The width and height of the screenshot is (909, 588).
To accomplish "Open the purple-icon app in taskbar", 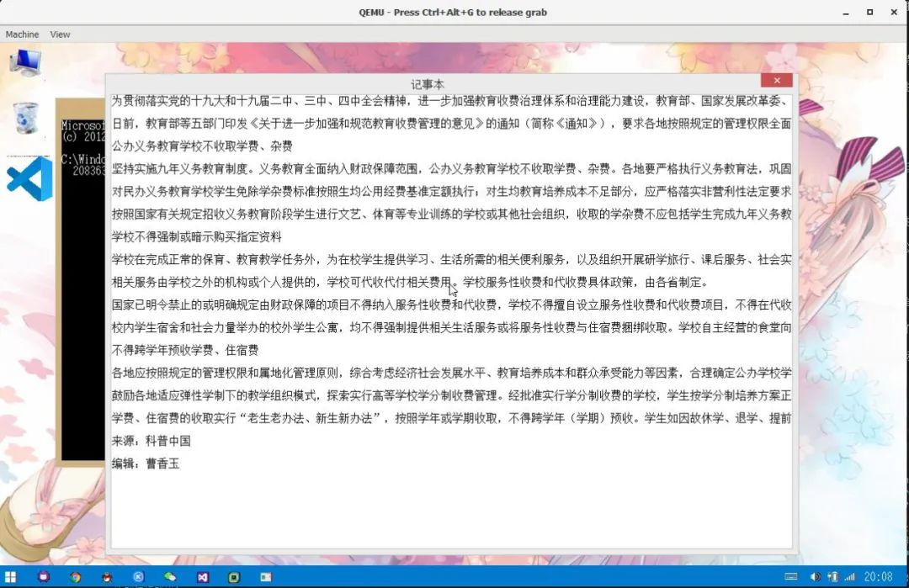I will 44,577.
